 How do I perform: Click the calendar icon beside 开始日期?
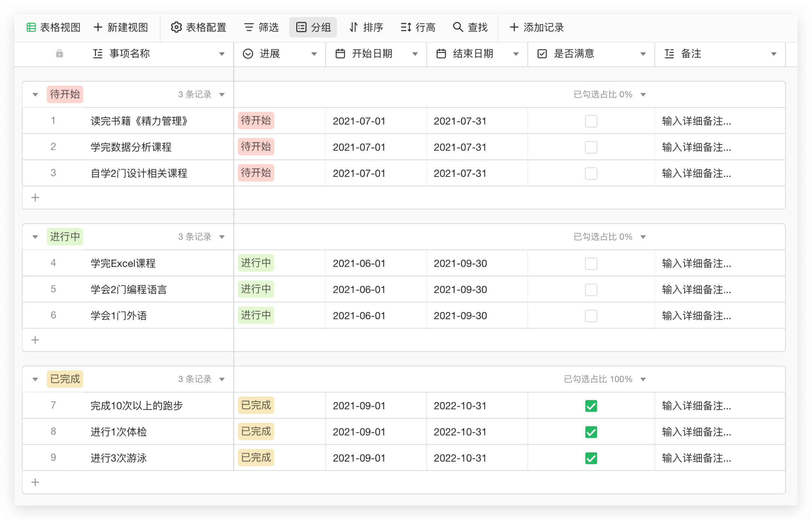(340, 54)
